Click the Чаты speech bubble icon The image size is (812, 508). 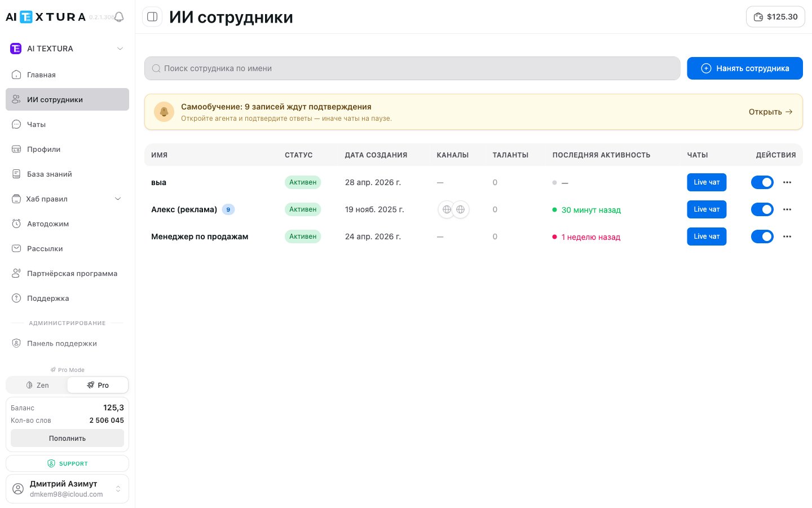(x=16, y=124)
